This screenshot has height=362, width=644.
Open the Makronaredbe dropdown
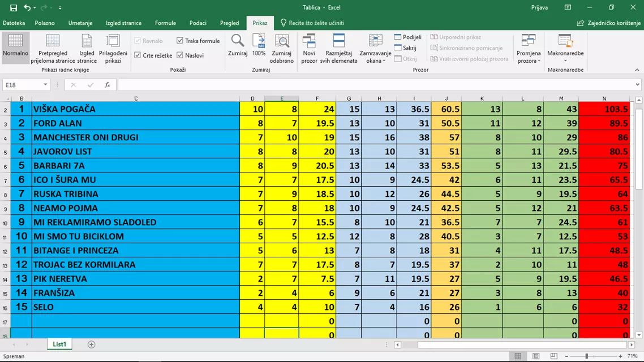pyautogui.click(x=565, y=48)
